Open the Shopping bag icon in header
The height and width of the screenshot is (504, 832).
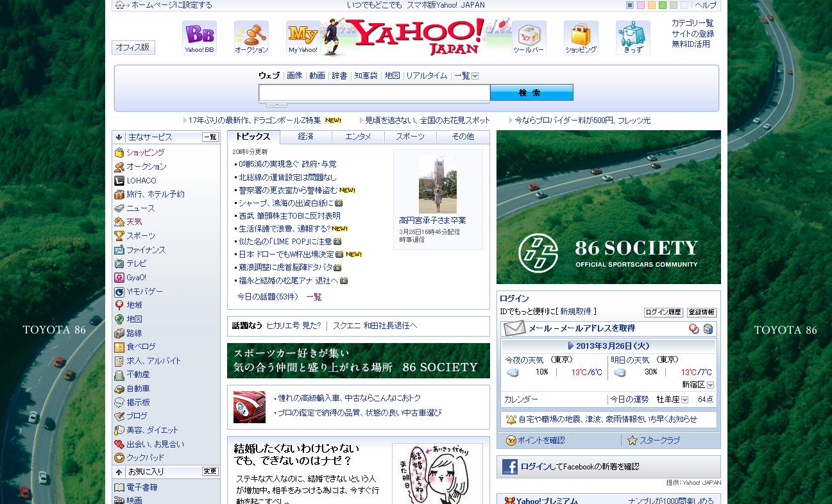click(x=581, y=37)
